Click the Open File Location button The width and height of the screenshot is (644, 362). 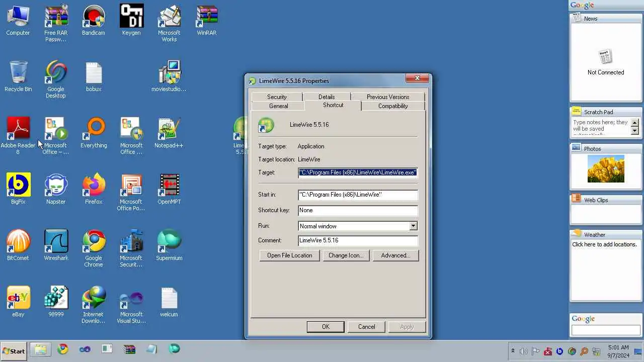click(290, 255)
